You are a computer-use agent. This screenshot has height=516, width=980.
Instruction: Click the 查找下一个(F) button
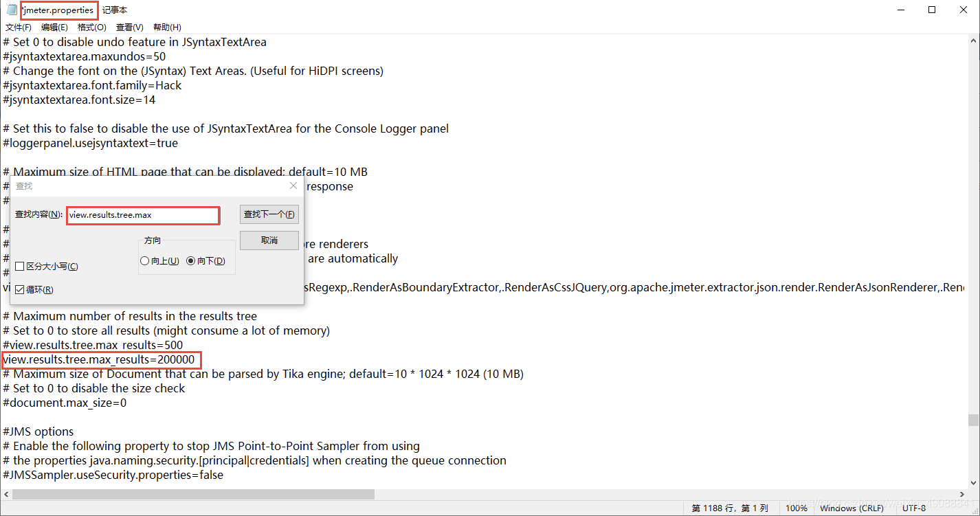pyautogui.click(x=269, y=214)
